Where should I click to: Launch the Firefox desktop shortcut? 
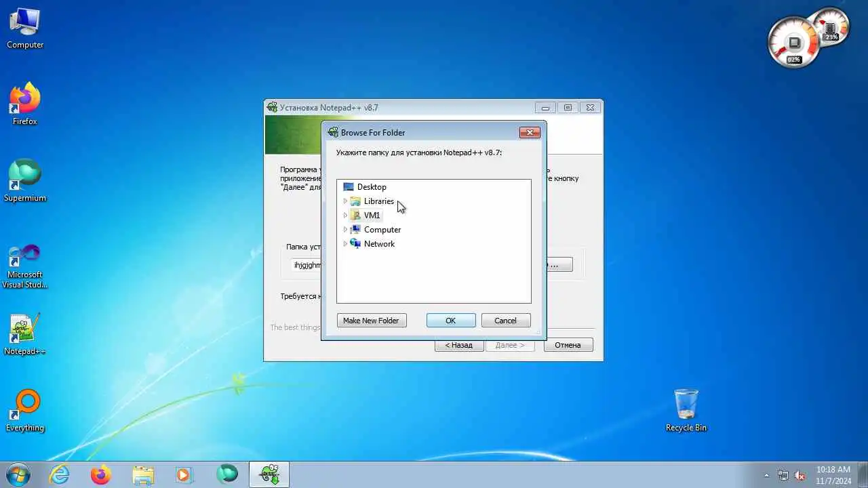point(25,105)
